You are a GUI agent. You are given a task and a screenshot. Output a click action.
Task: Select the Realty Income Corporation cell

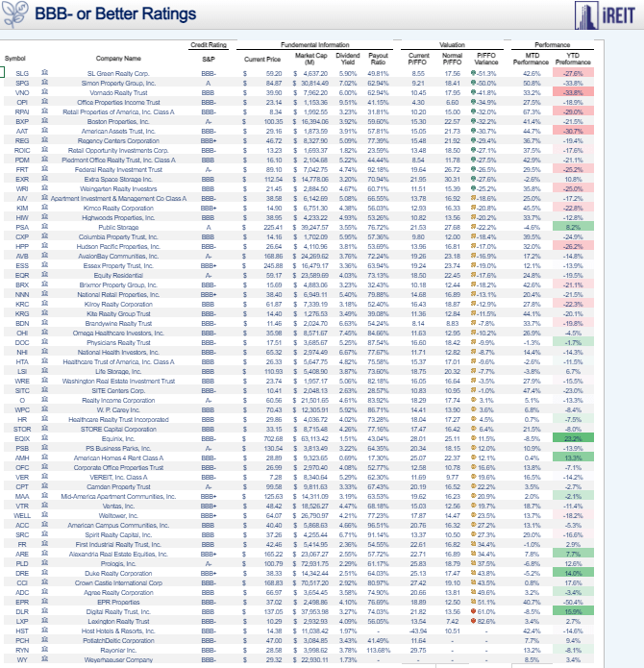coord(118,400)
